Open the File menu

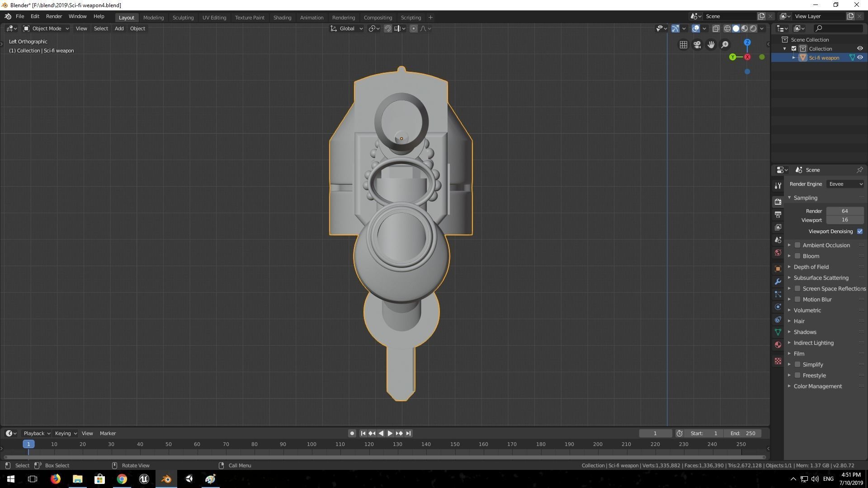click(x=20, y=16)
